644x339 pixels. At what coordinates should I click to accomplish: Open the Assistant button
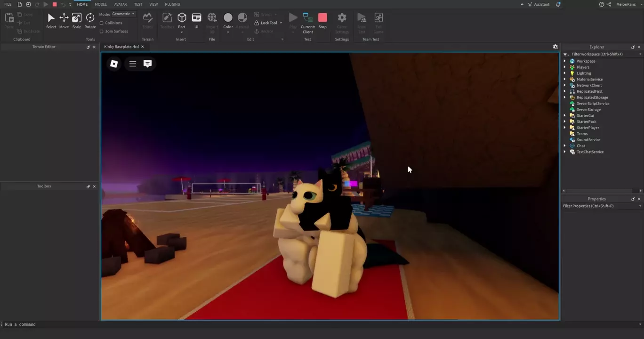tap(538, 4)
